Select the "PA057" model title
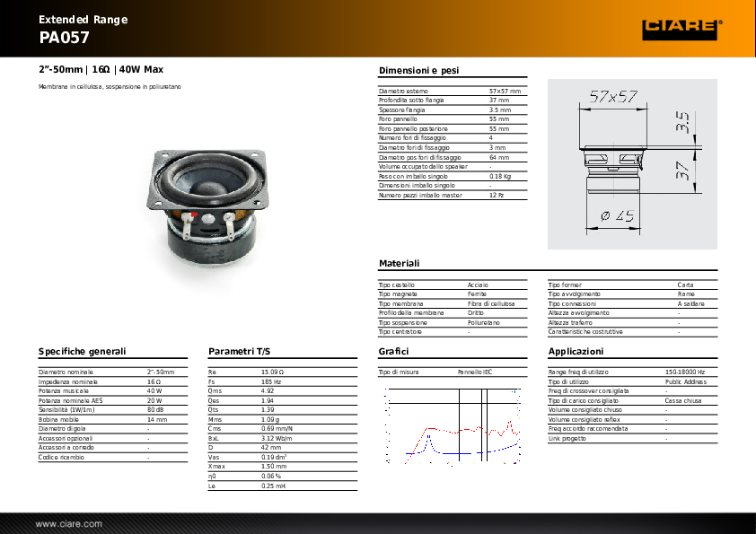The width and height of the screenshot is (756, 534). [x=64, y=38]
